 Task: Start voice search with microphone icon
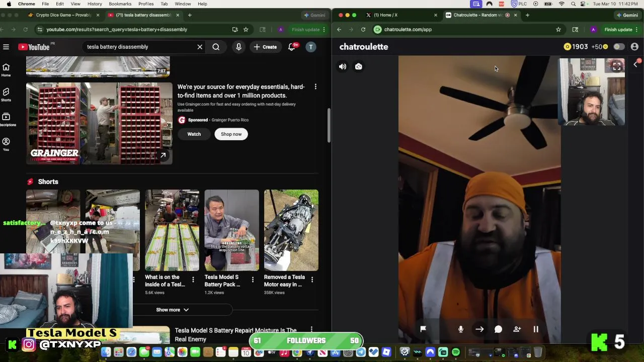click(238, 47)
